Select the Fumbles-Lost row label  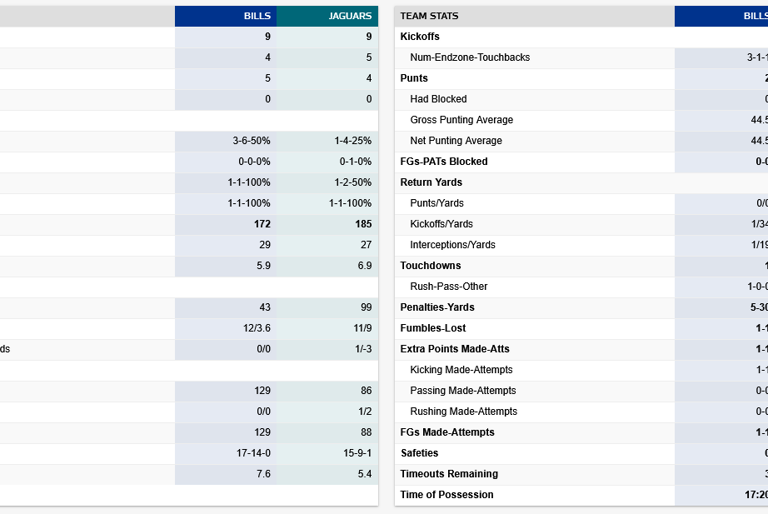coord(432,329)
